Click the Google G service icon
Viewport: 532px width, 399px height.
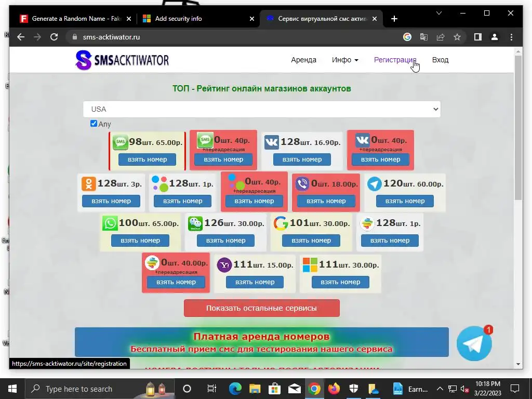coord(281,223)
